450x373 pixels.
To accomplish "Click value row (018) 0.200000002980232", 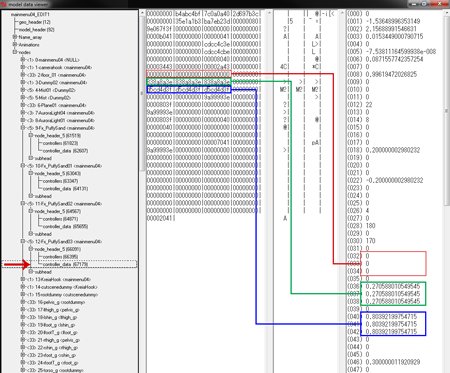I will pos(384,150).
